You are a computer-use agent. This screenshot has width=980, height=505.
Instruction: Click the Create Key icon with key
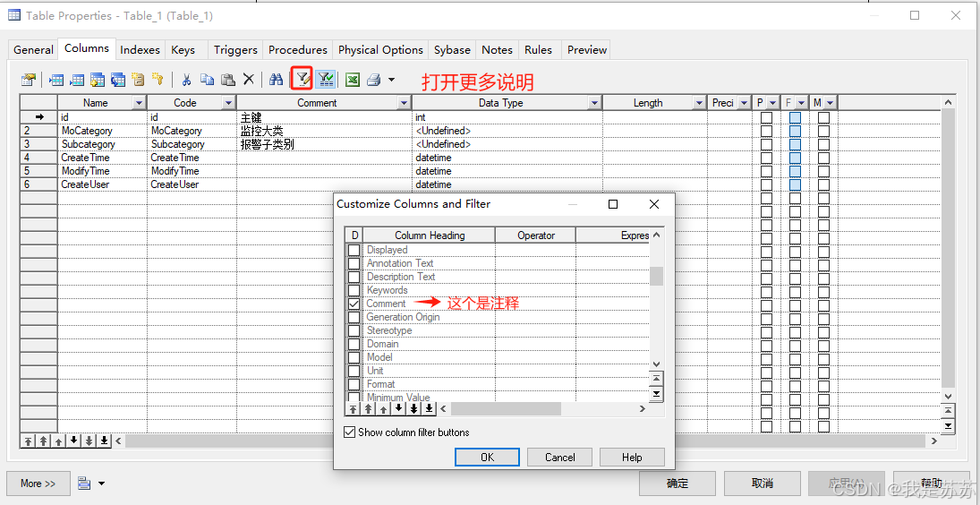tap(158, 80)
